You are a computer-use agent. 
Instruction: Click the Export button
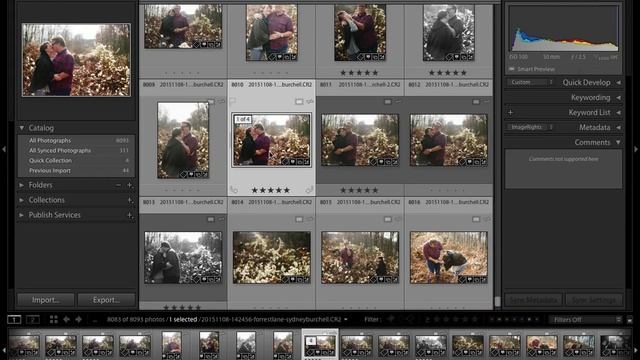(106, 300)
